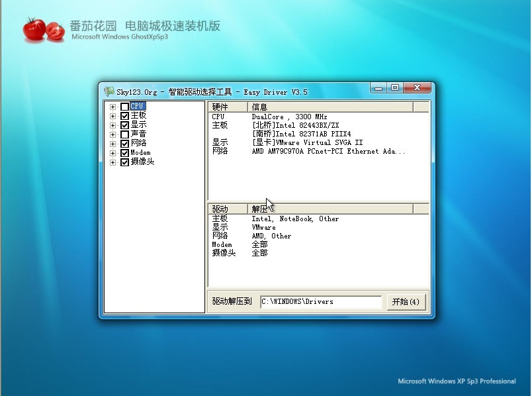Screen dimensions: 532x396
Task: Uncheck the Modem checkbox
Action: click(124, 153)
